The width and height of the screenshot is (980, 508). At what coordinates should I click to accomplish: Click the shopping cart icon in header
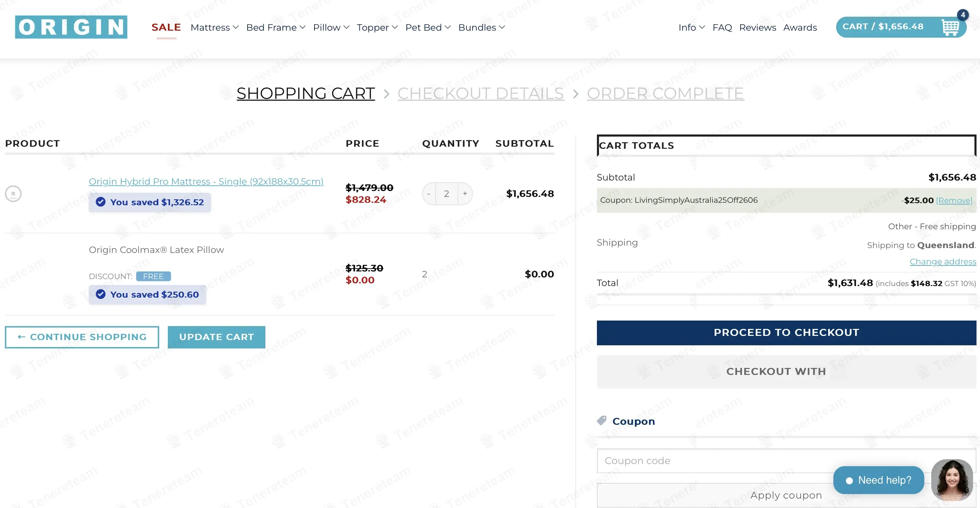[950, 28]
